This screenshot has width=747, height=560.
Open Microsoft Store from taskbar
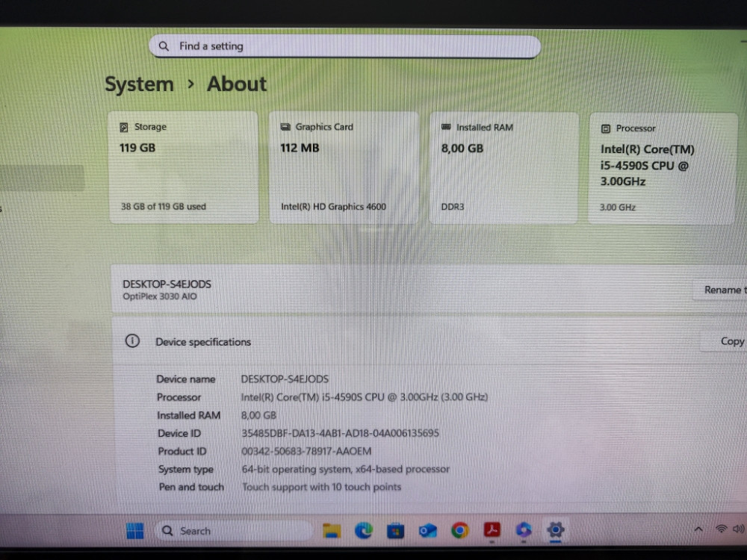coord(395,530)
